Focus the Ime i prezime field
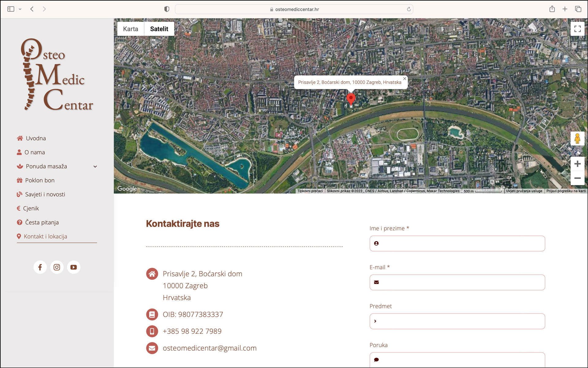Screen dimensions: 588x368 457,243
